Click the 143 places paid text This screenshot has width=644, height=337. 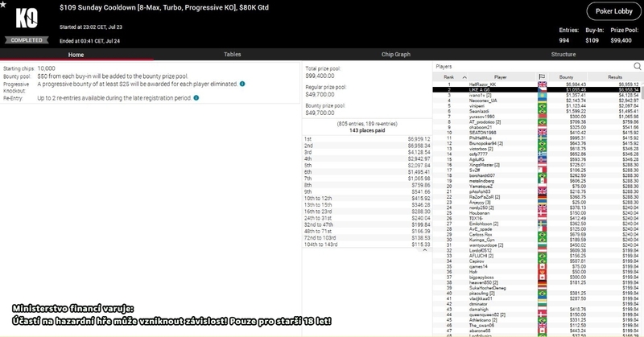coord(367,130)
